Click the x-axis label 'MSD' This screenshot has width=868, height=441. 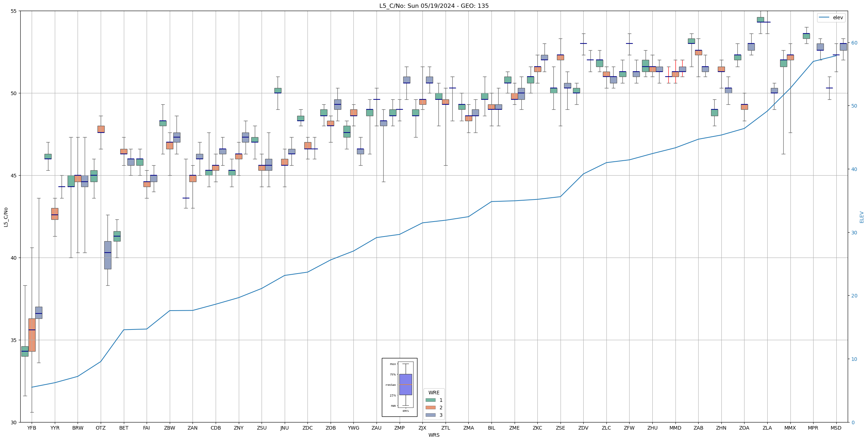(836, 428)
